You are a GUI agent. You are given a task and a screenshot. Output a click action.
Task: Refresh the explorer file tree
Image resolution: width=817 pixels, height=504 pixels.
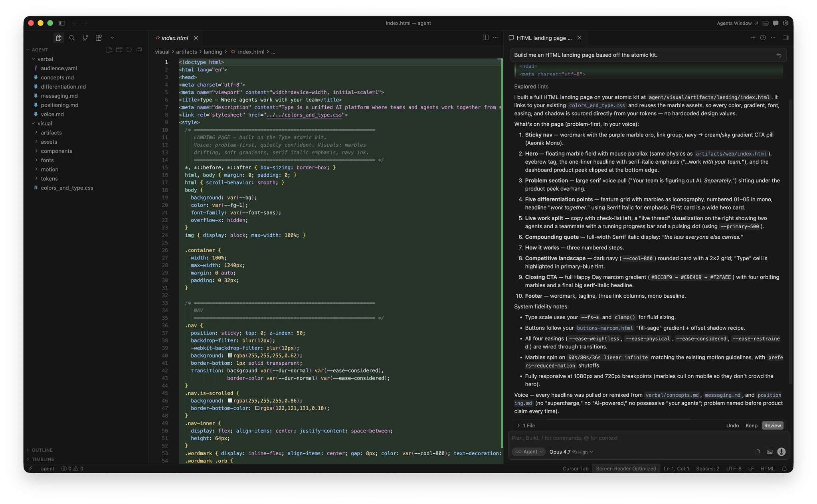click(129, 50)
